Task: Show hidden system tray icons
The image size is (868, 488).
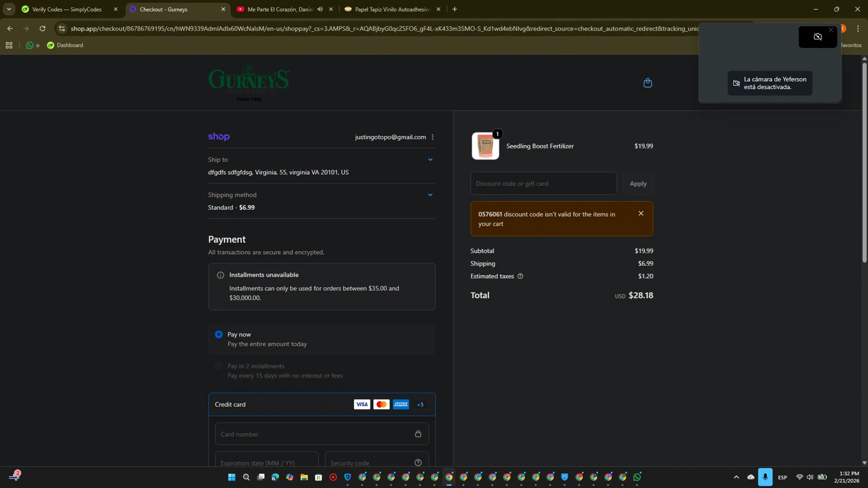Action: [736, 477]
